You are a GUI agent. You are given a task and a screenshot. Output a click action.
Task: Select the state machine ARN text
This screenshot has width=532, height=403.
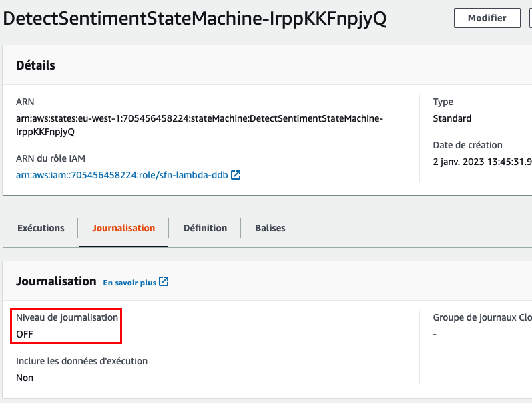[x=200, y=125]
